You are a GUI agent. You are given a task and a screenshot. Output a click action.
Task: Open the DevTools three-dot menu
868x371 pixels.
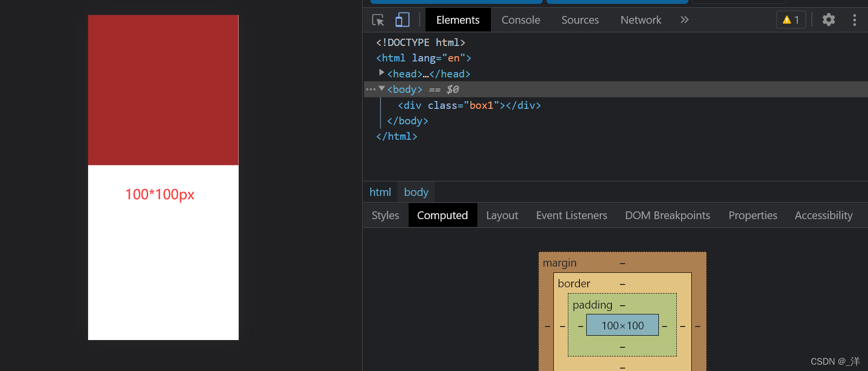pyautogui.click(x=854, y=20)
